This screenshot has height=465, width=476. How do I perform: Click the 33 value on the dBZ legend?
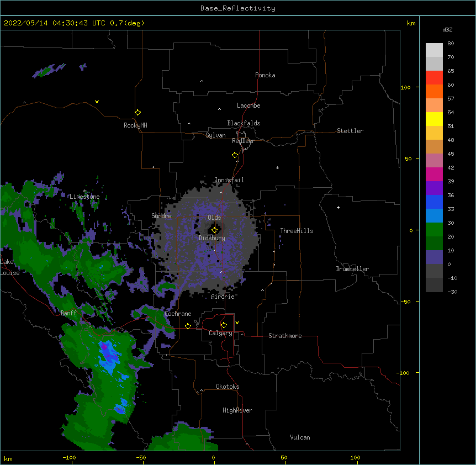[x=451, y=209]
